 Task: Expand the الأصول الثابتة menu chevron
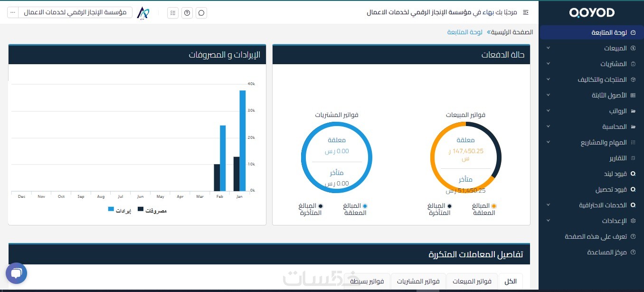548,95
